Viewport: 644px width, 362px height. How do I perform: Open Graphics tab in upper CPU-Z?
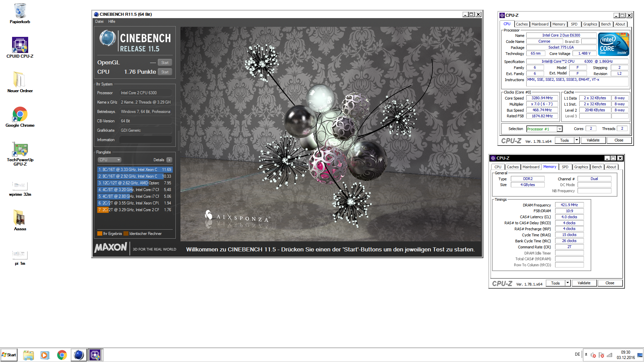[x=590, y=24]
